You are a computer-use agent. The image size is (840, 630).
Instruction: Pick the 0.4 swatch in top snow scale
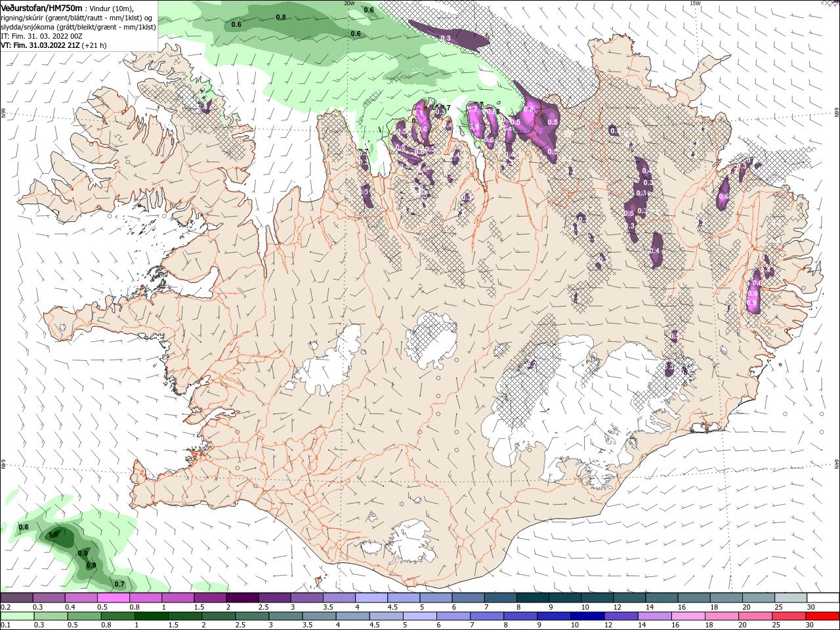click(x=81, y=598)
